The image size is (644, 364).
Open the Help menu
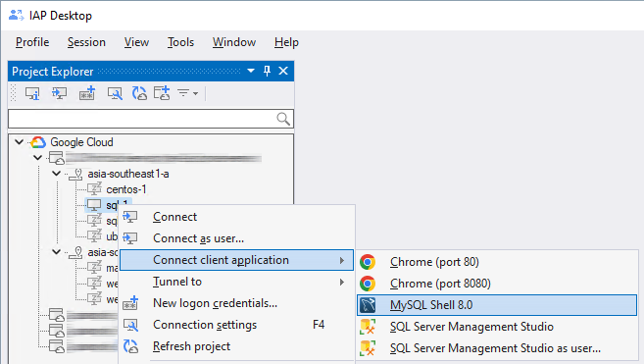286,42
